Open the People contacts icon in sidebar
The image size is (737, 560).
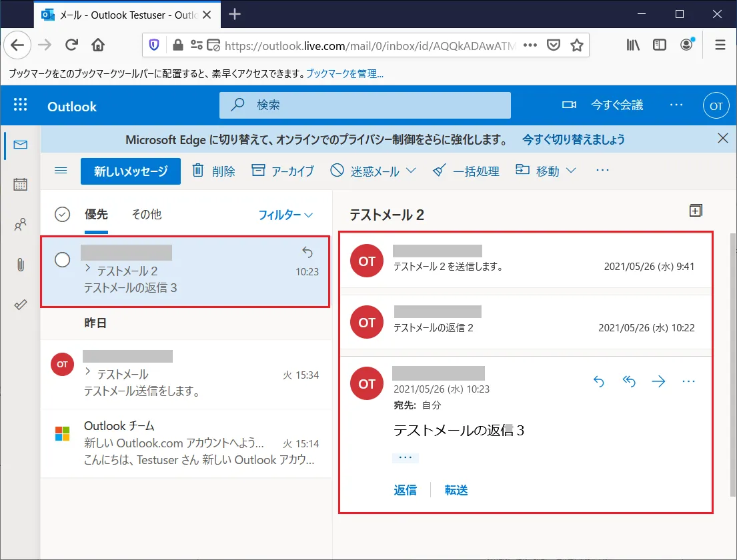(20, 225)
